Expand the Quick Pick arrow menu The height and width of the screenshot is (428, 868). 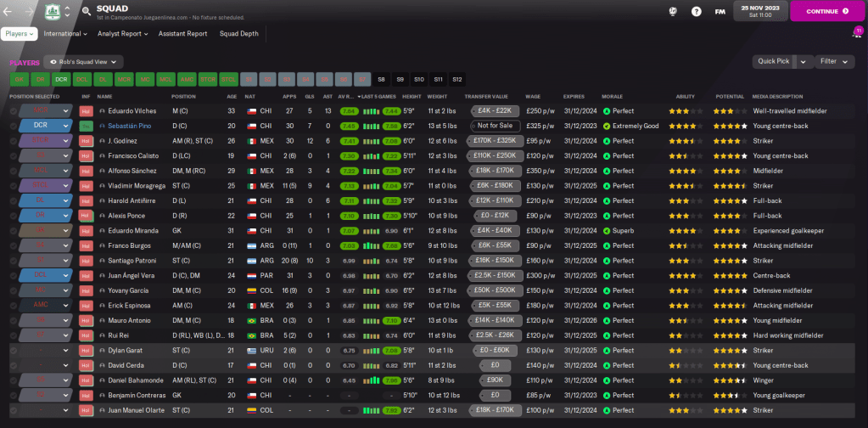pos(804,61)
